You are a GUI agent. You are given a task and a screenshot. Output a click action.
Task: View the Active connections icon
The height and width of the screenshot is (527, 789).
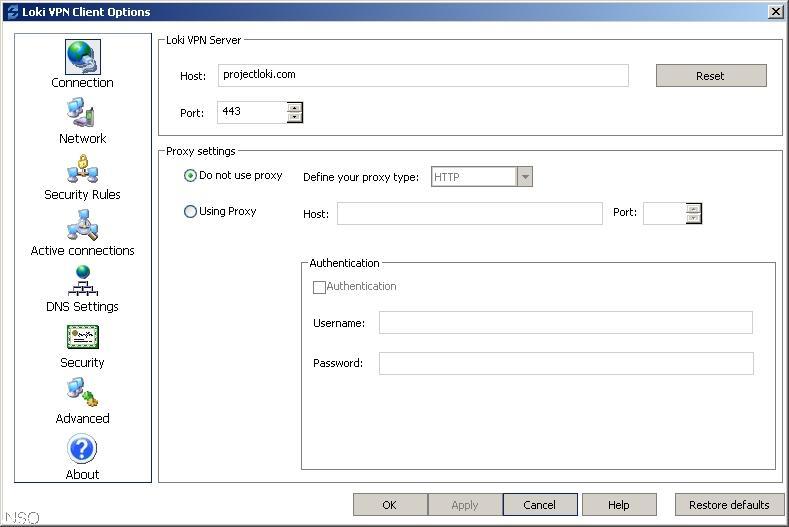(x=83, y=224)
